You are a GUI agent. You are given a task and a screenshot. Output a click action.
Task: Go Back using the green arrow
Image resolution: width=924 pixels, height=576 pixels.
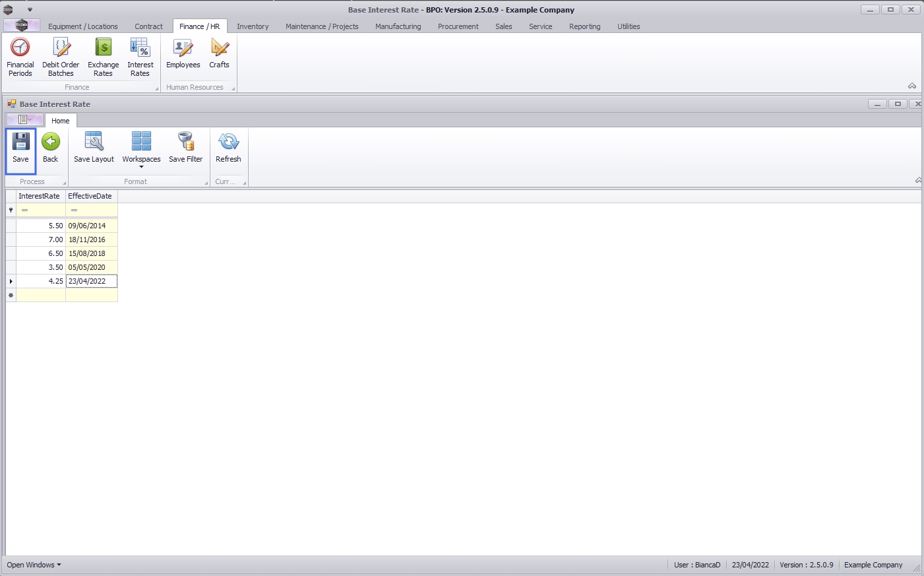tap(51, 148)
